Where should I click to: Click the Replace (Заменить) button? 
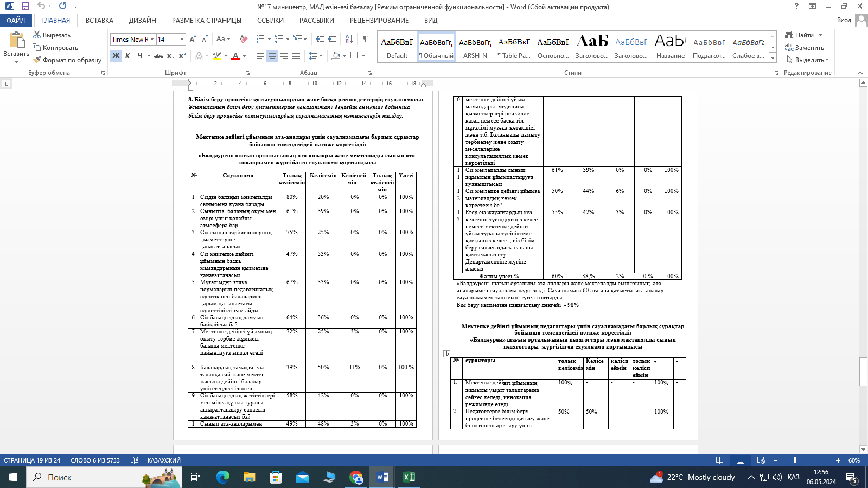[x=805, y=47]
